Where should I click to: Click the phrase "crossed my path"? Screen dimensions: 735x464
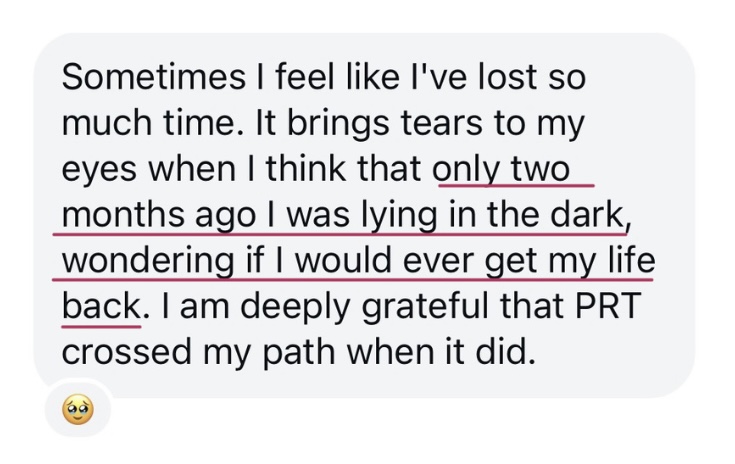[198, 354]
